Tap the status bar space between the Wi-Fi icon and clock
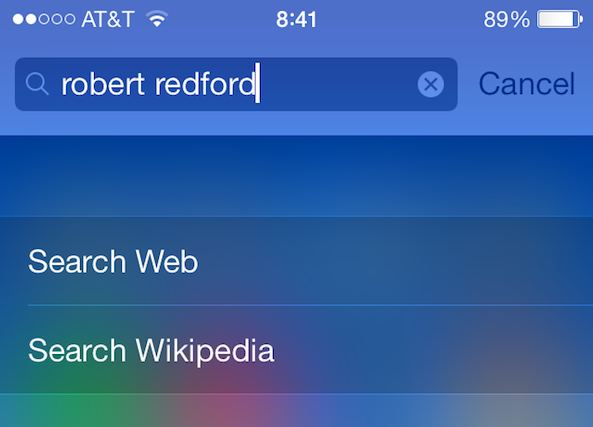593x427 pixels. [x=222, y=19]
